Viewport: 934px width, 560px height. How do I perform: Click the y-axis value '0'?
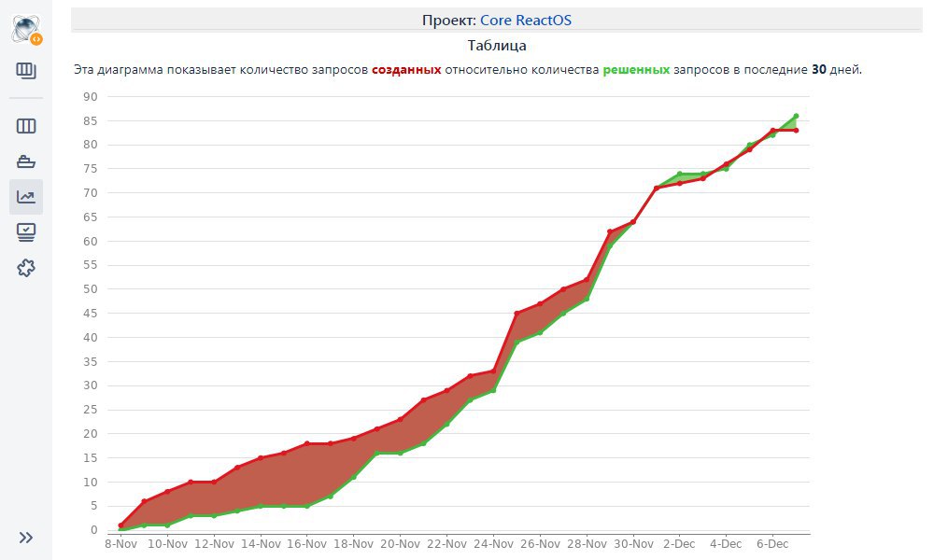coord(94,529)
